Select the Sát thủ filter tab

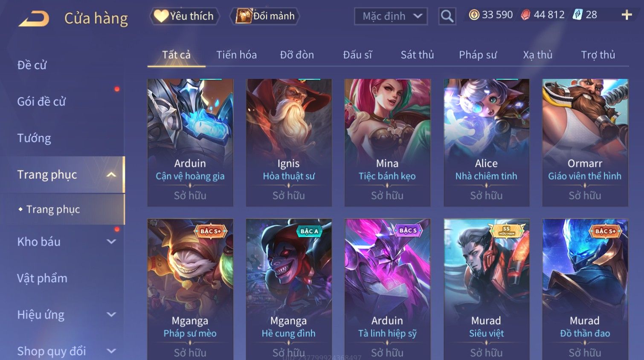[x=417, y=55]
